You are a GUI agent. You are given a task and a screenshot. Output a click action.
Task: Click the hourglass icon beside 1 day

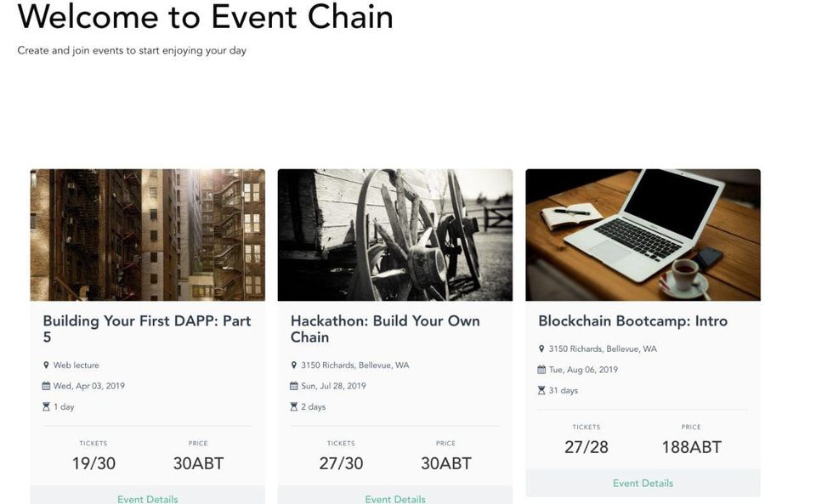coord(47,407)
